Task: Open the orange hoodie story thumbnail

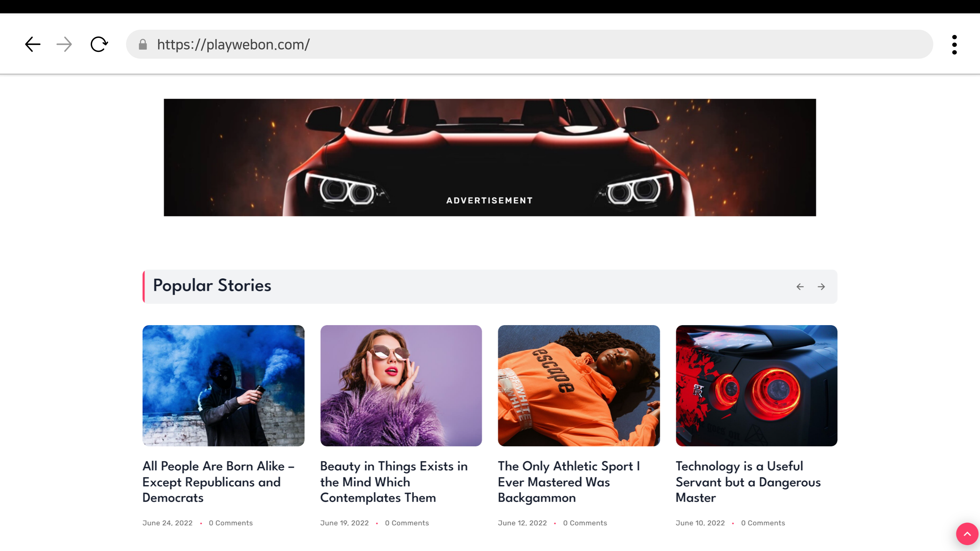Action: click(579, 385)
